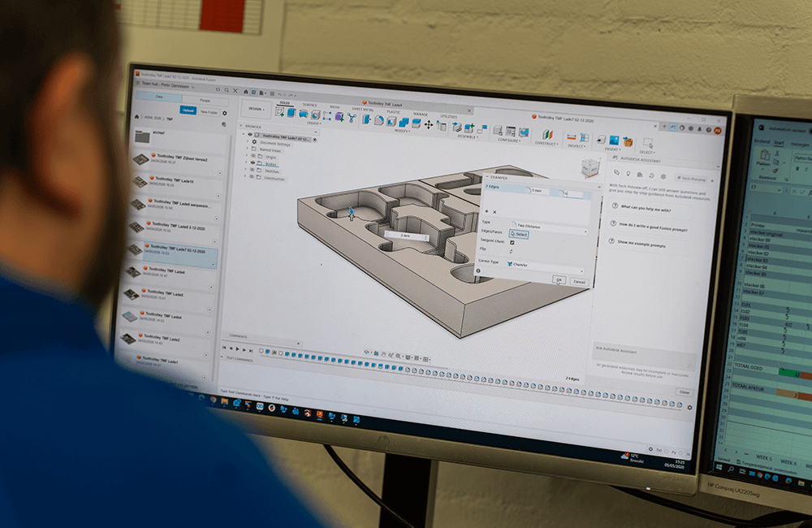Pick the Hole tool icon
Viewport: 812px width, 528px height.
click(315, 115)
